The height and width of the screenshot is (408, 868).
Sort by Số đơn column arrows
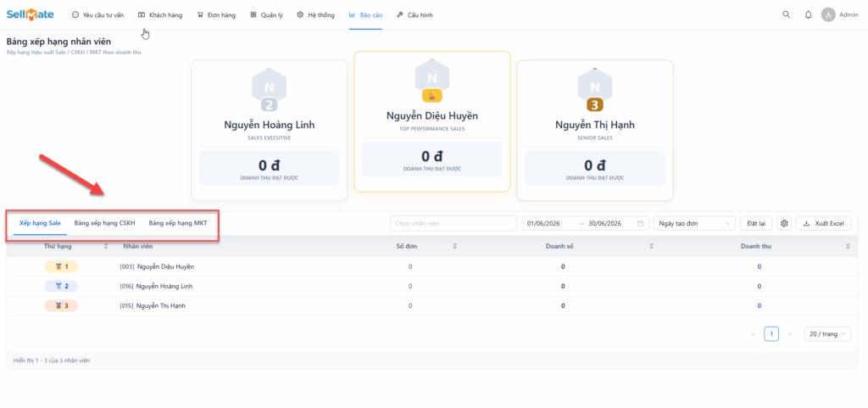click(455, 246)
